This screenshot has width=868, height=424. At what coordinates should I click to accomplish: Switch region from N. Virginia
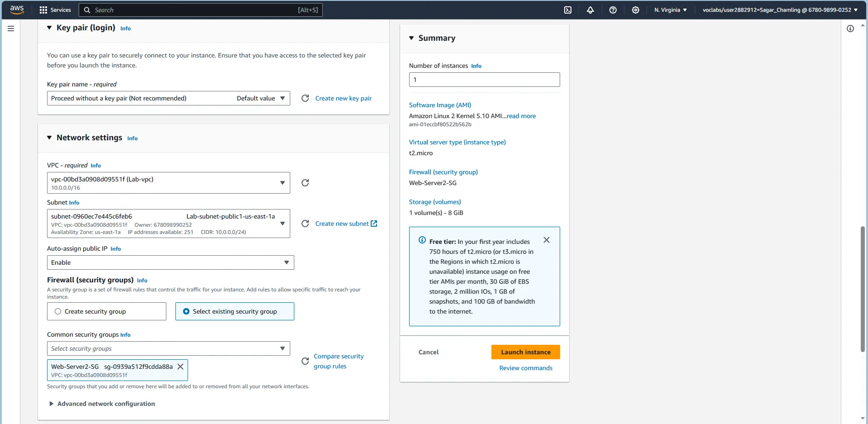coord(670,10)
